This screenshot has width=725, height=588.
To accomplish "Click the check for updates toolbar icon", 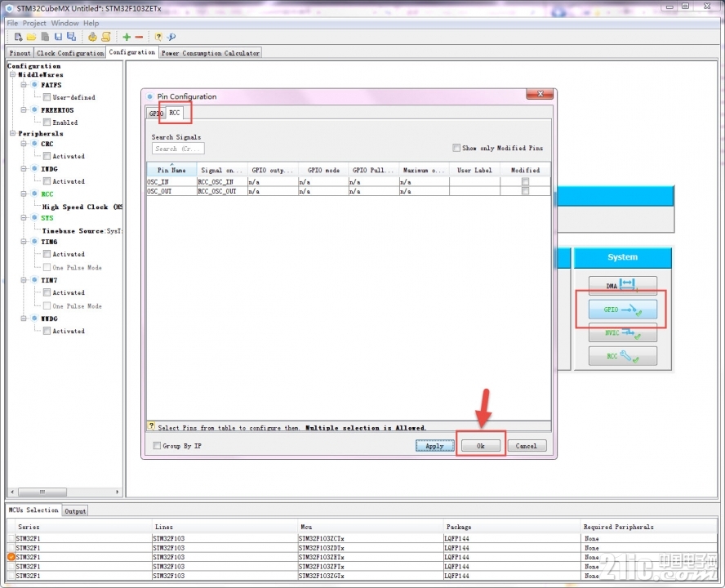I will pos(171,37).
